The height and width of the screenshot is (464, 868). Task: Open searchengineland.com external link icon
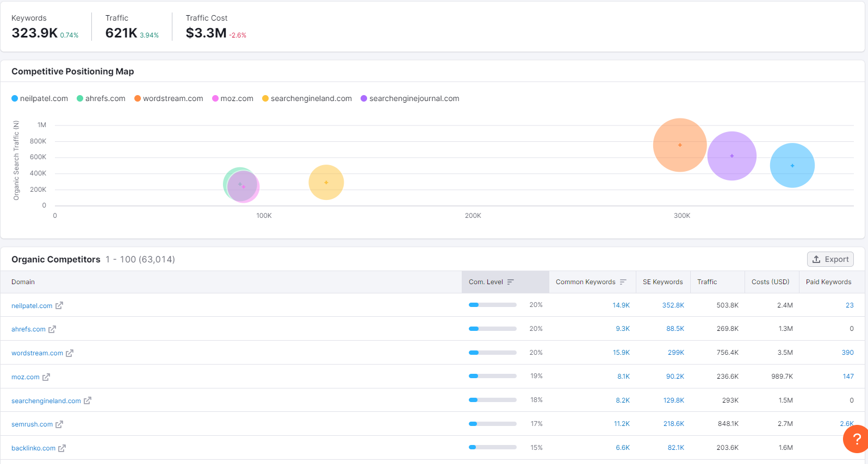tap(88, 400)
